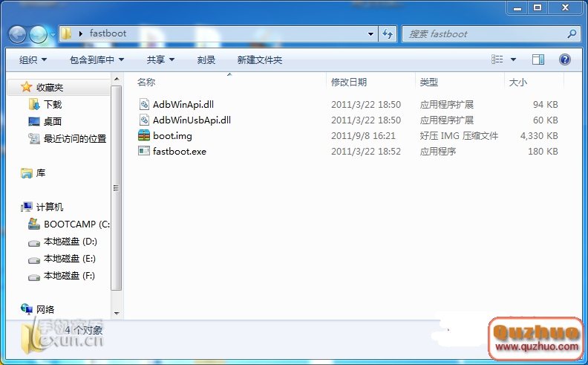
Task: Click the fastboot breadcrumb in address bar
Action: (x=108, y=33)
